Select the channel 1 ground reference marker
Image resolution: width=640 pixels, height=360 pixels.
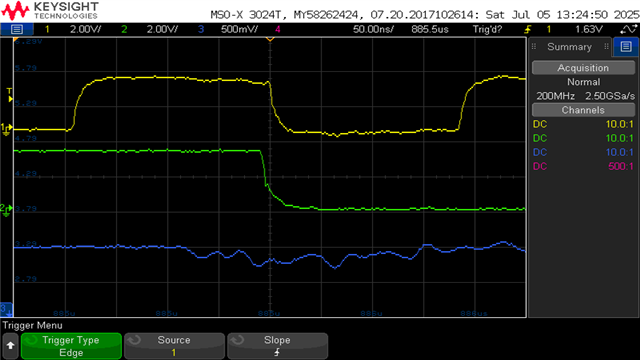6,129
